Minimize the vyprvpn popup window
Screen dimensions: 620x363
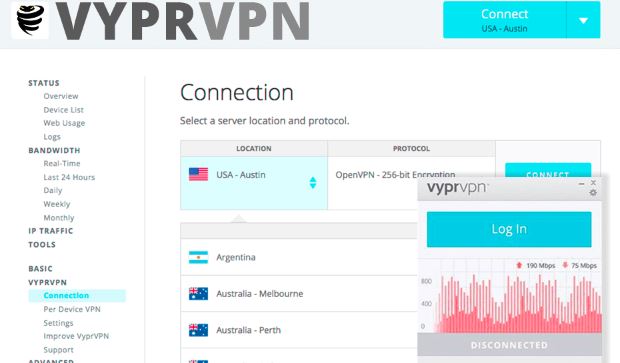pos(581,183)
